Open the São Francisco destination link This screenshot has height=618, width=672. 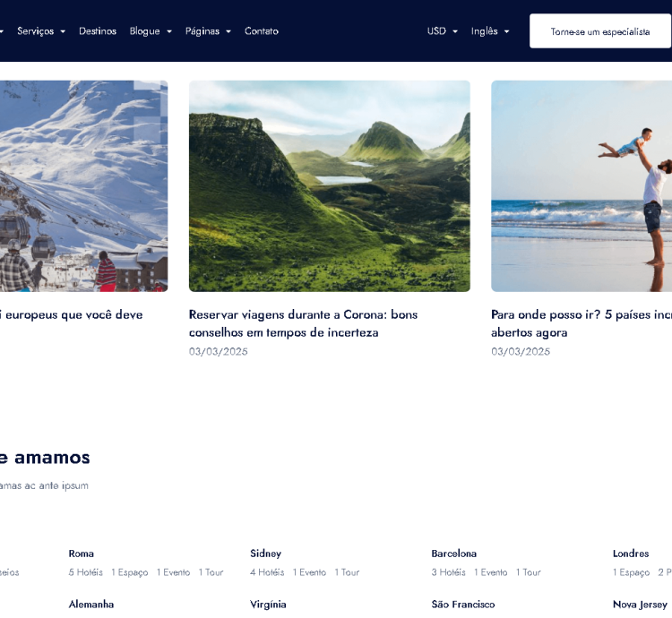coord(462,605)
